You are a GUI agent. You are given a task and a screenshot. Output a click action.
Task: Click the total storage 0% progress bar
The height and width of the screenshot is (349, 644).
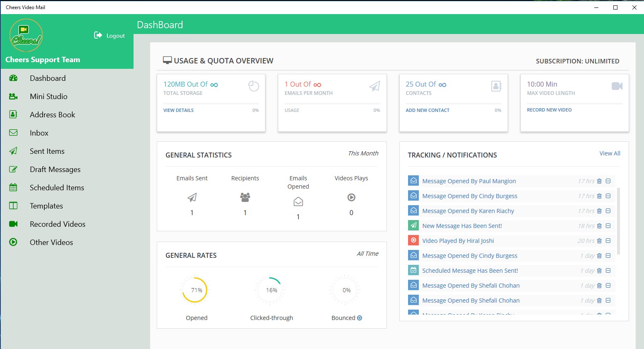[211, 103]
